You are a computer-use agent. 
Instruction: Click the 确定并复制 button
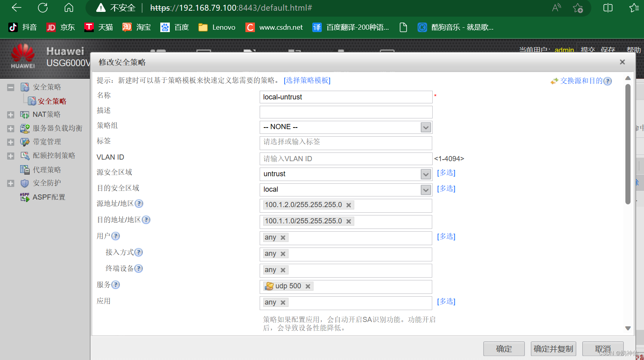point(553,349)
